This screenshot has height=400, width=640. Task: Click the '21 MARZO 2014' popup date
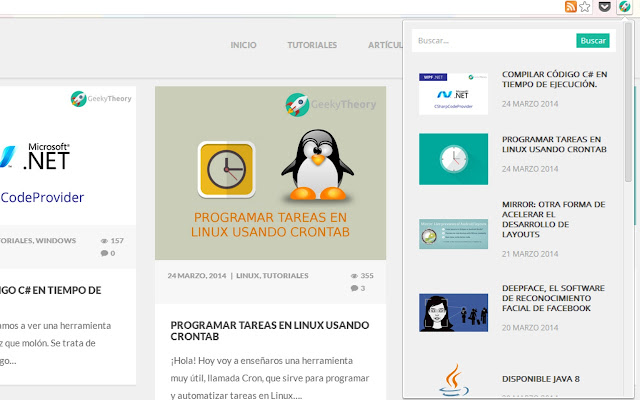530,254
